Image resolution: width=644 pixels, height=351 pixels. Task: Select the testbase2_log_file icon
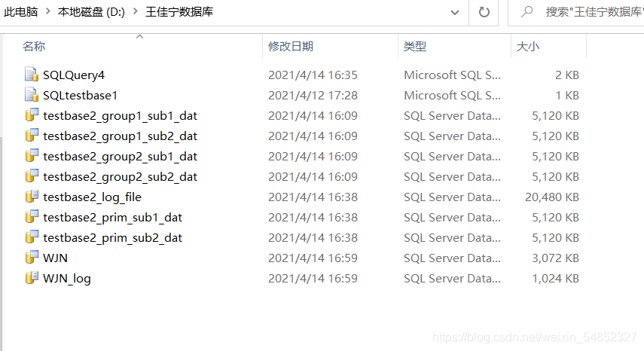point(32,197)
